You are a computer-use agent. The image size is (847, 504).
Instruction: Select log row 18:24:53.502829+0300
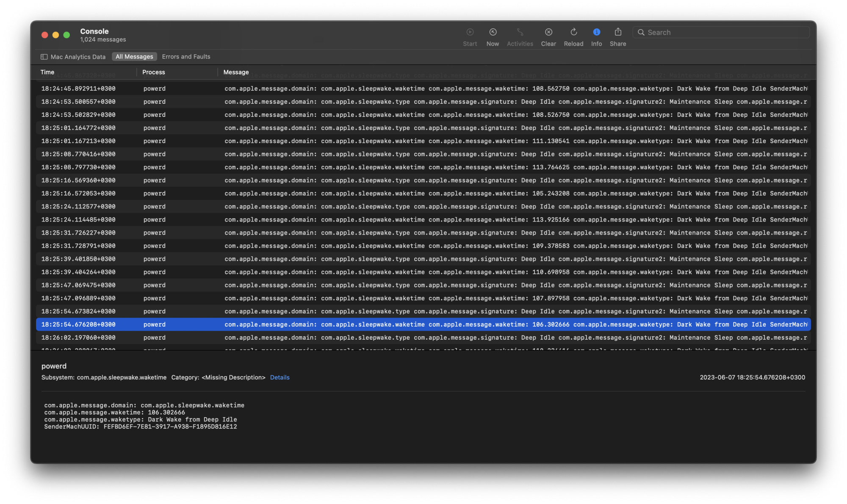[x=423, y=115]
